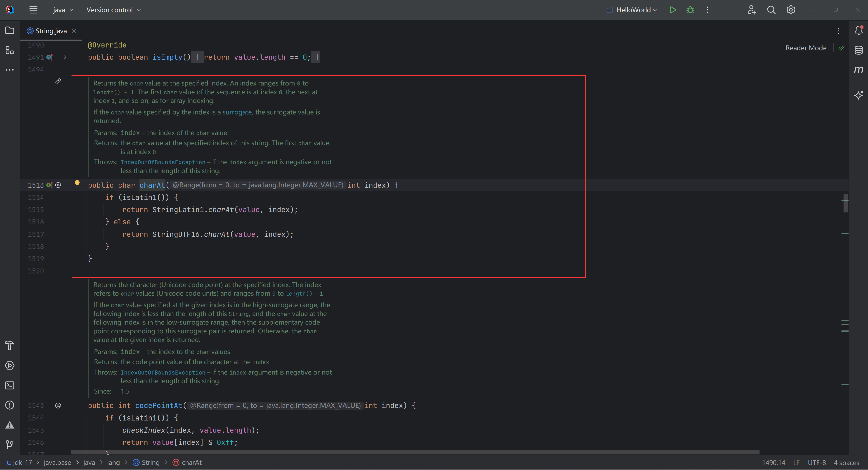
Task: Open the Services tool window icon
Action: [10, 366]
